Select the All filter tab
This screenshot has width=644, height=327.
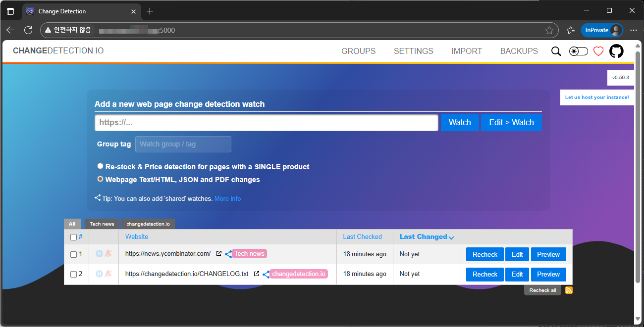tap(72, 224)
